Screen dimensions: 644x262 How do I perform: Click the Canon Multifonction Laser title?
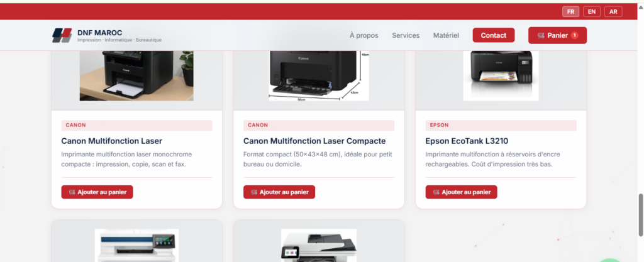pyautogui.click(x=112, y=141)
